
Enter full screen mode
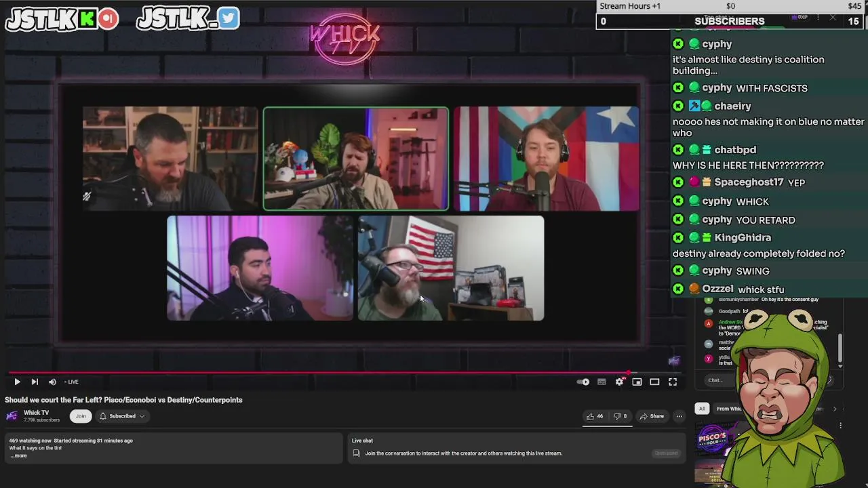pos(673,382)
